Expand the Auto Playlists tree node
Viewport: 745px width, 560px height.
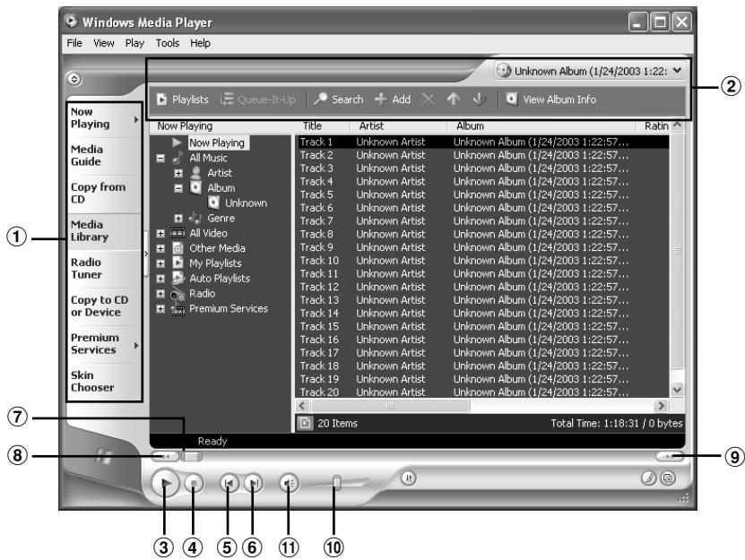(x=160, y=279)
